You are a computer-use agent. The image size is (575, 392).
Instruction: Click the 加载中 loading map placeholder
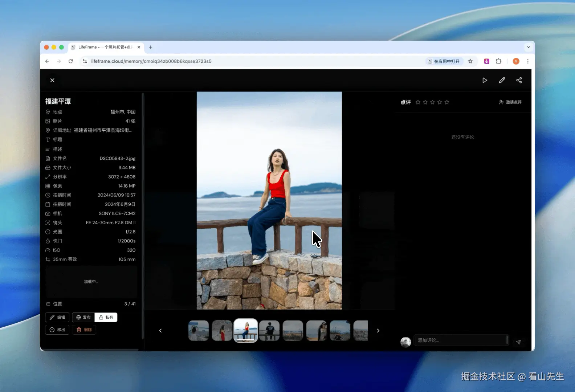tap(91, 282)
